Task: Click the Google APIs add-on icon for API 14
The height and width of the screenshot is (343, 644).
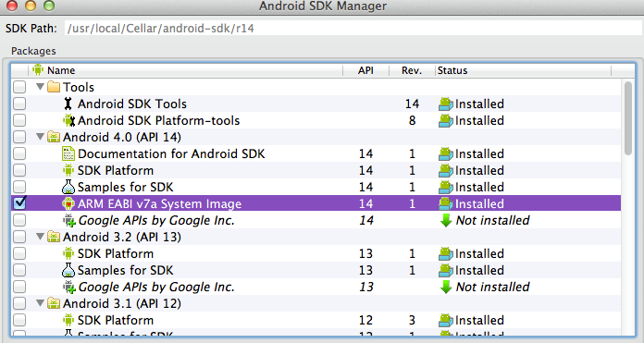Action: pyautogui.click(x=69, y=221)
